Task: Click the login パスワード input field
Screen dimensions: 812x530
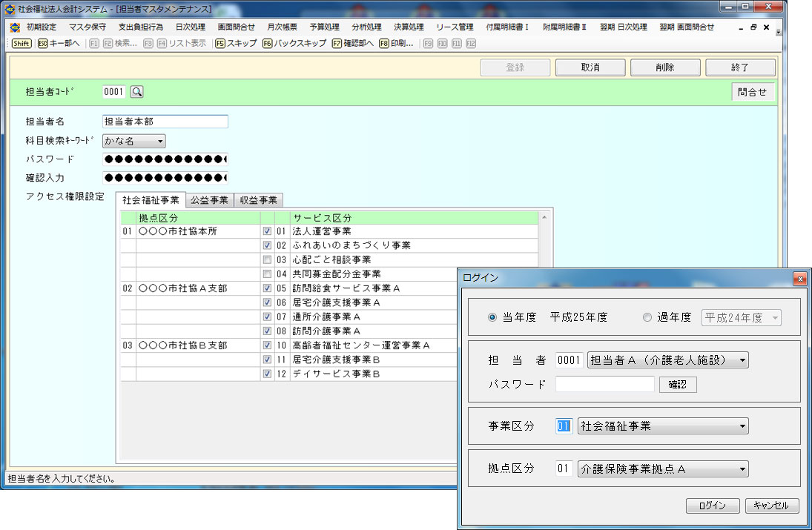Action: point(604,384)
